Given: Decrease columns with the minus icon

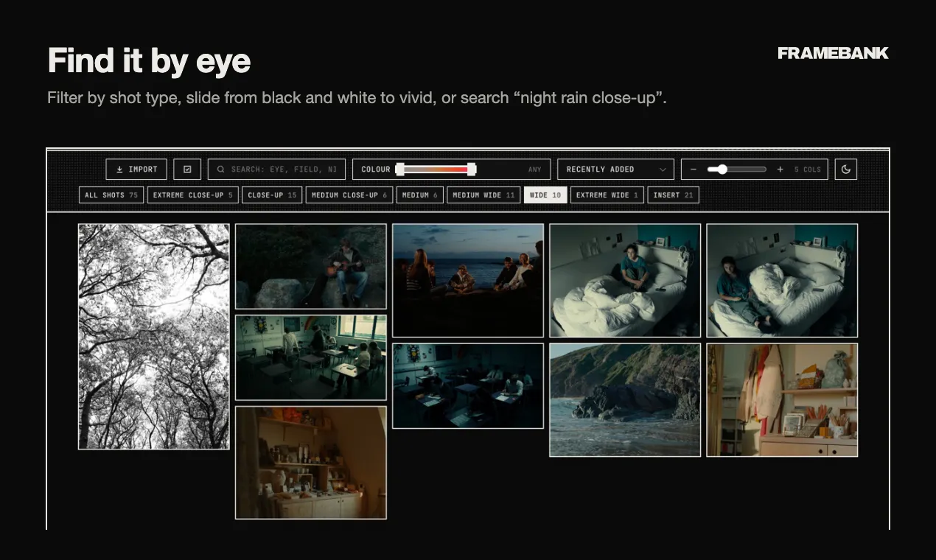Looking at the screenshot, I should click(x=693, y=169).
